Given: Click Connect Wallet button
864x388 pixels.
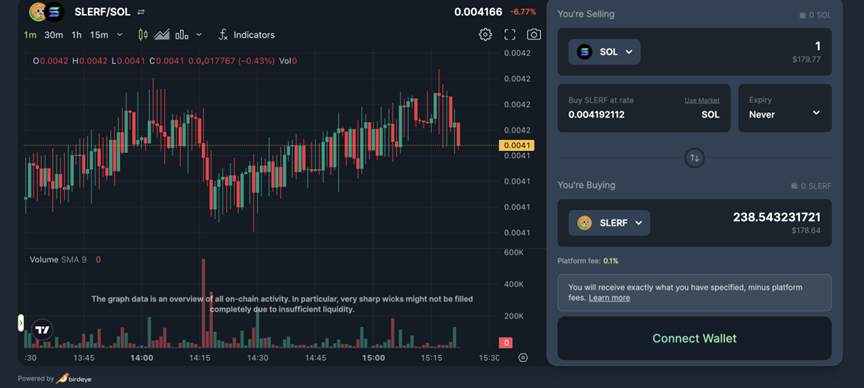Looking at the screenshot, I should [x=694, y=338].
